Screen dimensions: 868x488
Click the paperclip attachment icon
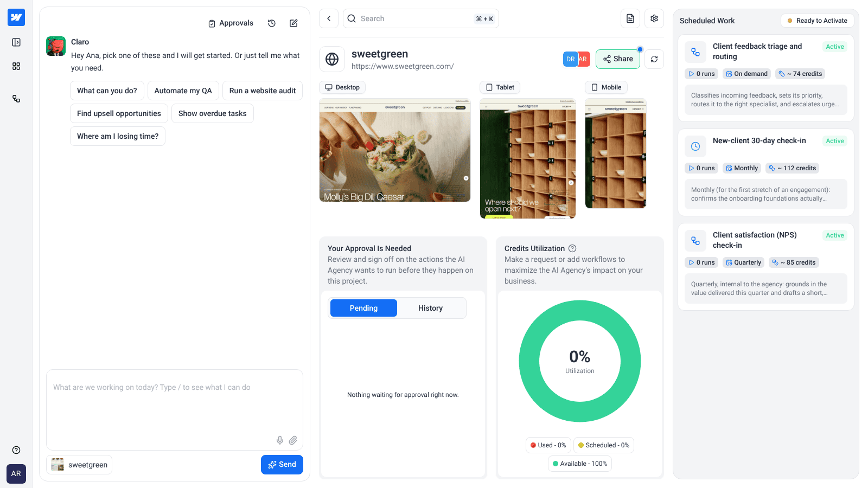293,440
